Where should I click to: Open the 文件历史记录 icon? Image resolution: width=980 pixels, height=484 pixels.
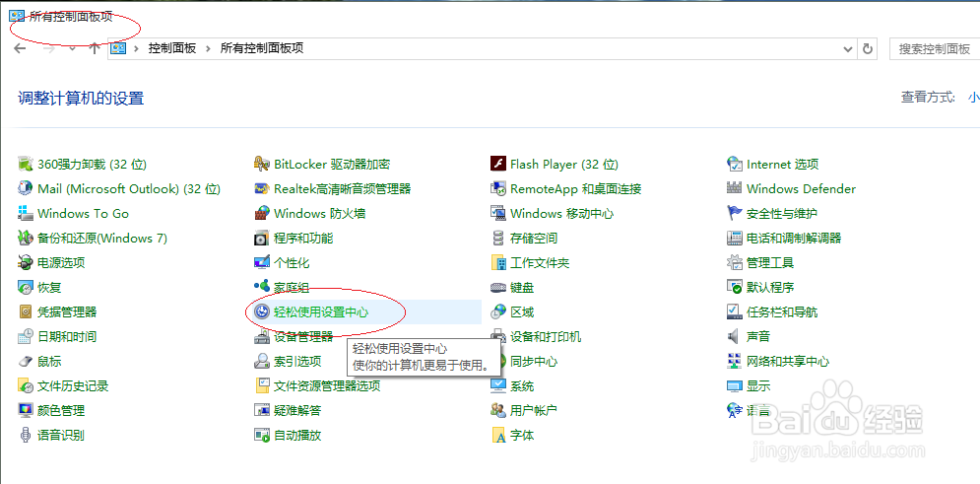click(x=26, y=385)
